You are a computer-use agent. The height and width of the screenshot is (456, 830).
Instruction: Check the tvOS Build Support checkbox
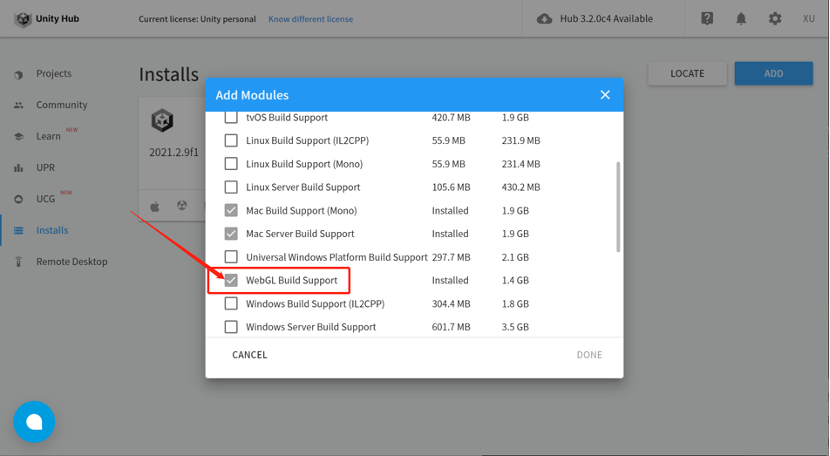coord(231,117)
